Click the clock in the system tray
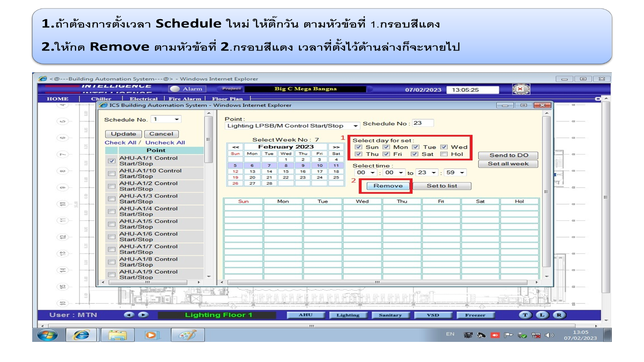This screenshot has height=362, width=644. coord(580,335)
